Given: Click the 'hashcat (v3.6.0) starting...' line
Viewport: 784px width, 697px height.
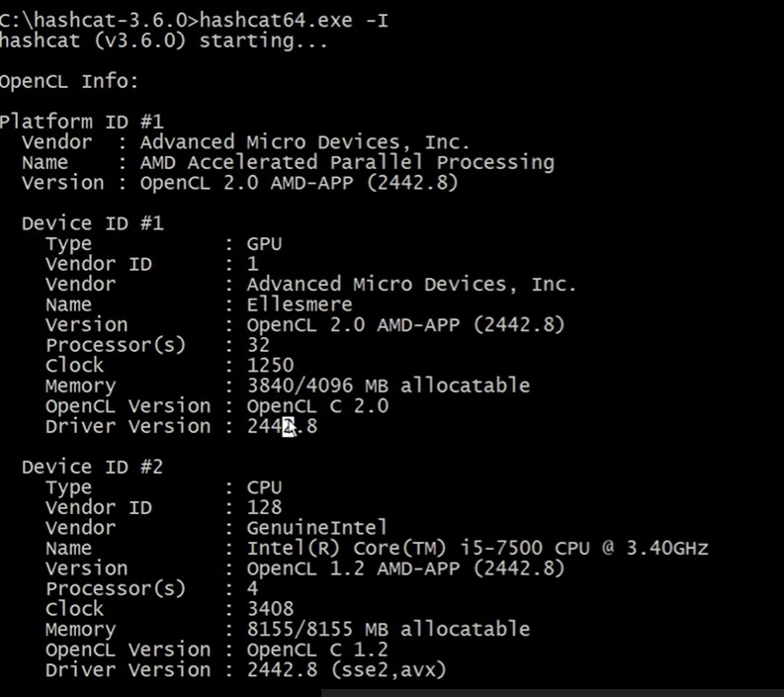Looking at the screenshot, I should point(163,41).
